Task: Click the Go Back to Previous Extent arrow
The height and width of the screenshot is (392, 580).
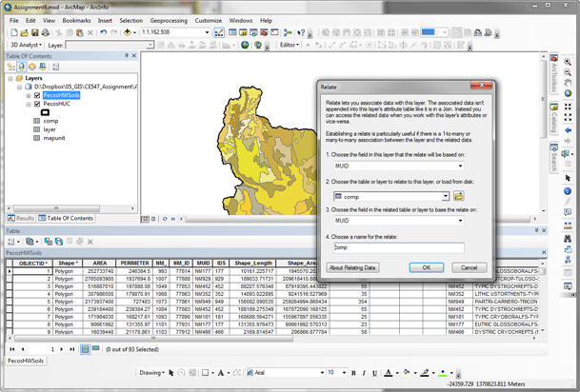Action: 568,130
